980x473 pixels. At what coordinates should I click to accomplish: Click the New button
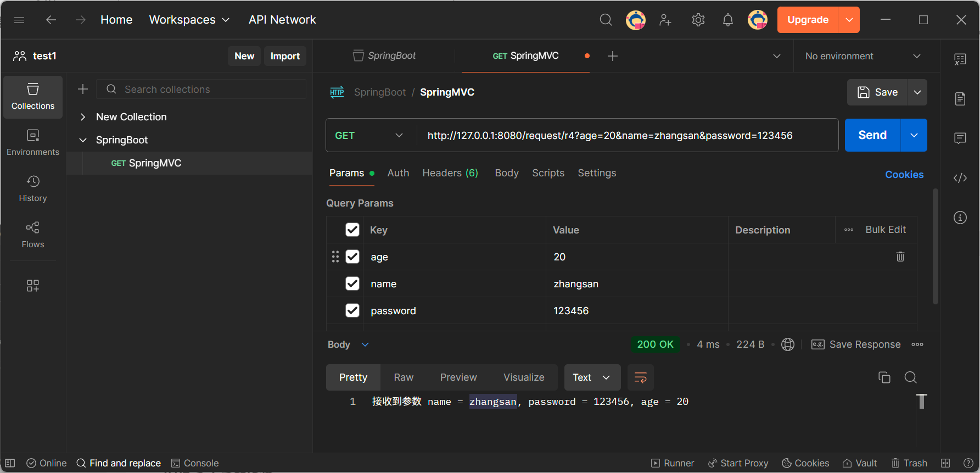(244, 56)
